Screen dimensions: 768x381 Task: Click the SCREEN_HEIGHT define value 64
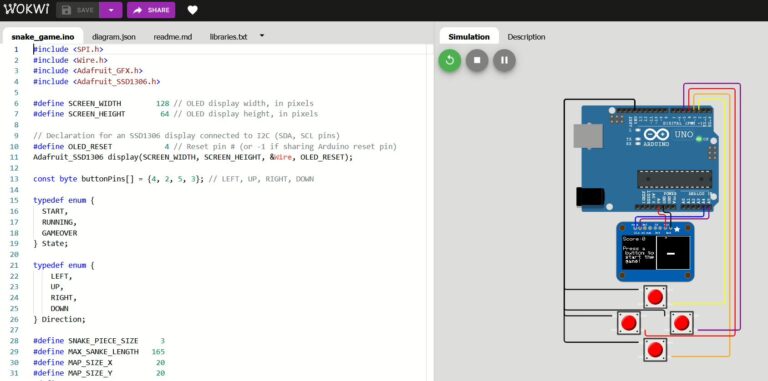point(165,114)
